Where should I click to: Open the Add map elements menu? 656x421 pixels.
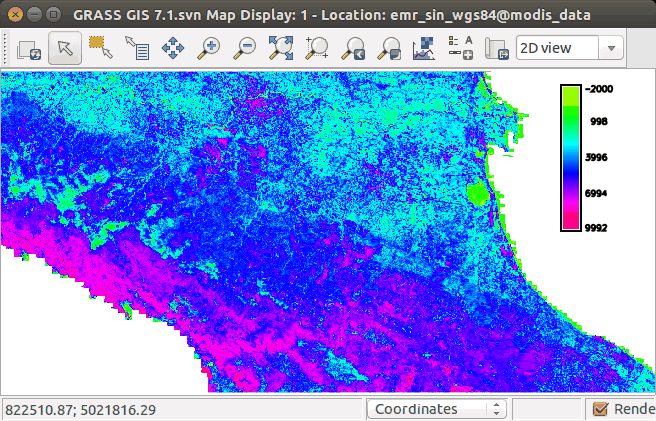[x=461, y=48]
